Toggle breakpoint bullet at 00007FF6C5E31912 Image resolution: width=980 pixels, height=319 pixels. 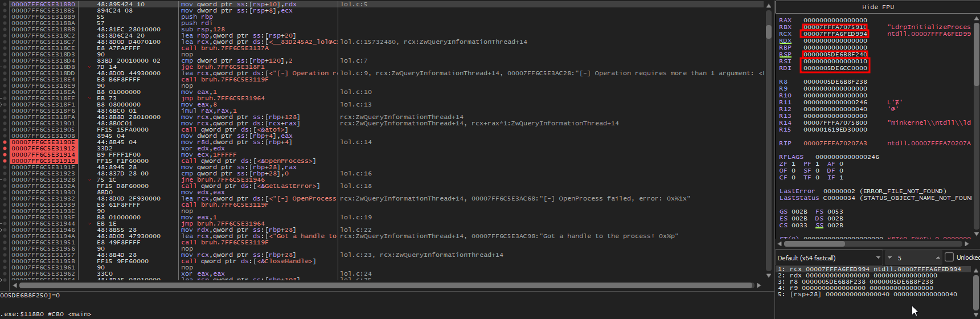click(x=5, y=149)
